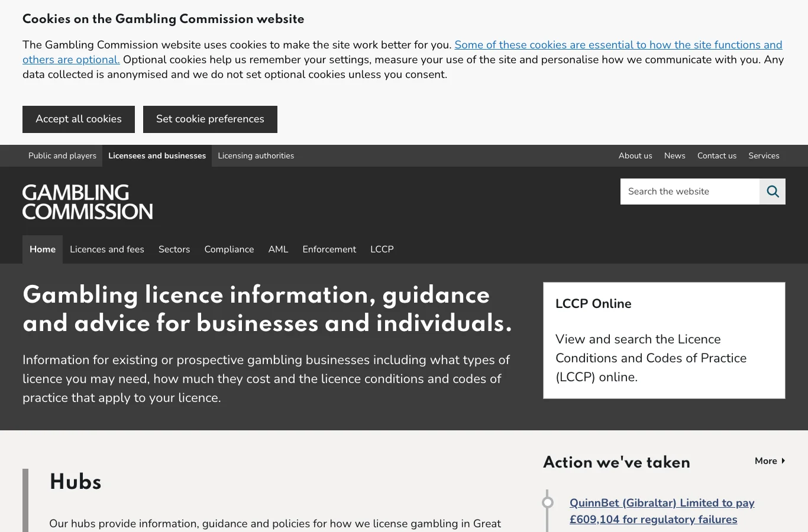808x532 pixels.
Task: Open the AML navigation item
Action: click(278, 249)
